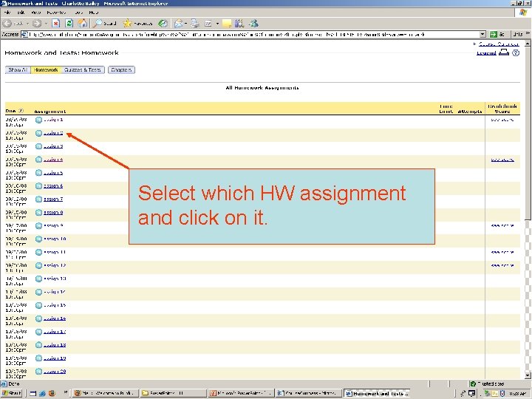
Task: Click the green Go button
Action: click(x=498, y=34)
